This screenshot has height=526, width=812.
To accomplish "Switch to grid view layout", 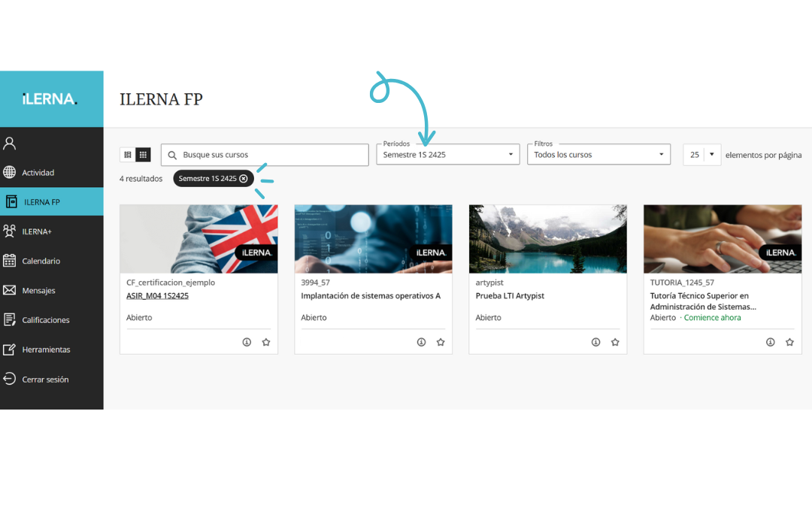I will coord(143,155).
